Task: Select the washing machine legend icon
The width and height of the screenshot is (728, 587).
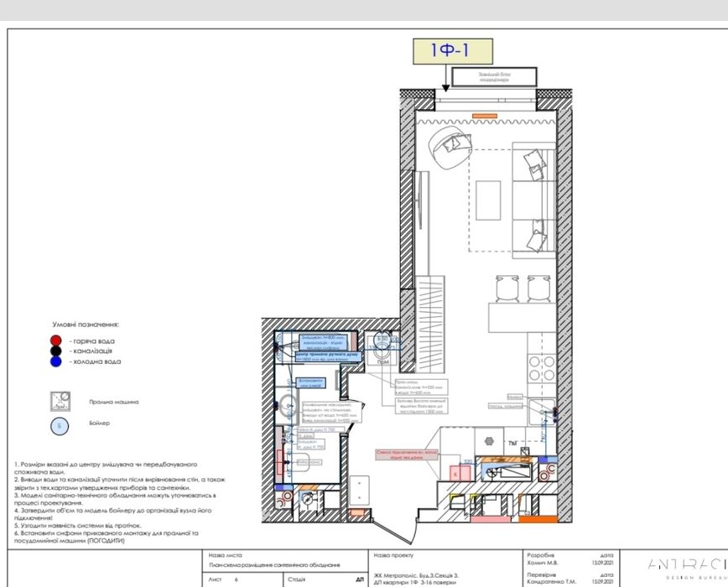Action: coord(60,402)
